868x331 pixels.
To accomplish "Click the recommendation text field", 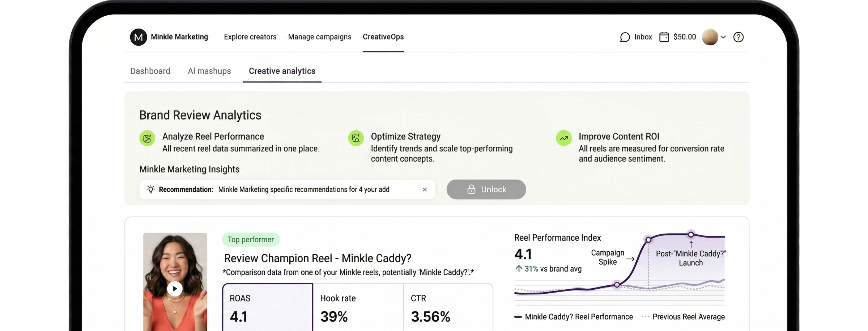I will pyautogui.click(x=287, y=189).
